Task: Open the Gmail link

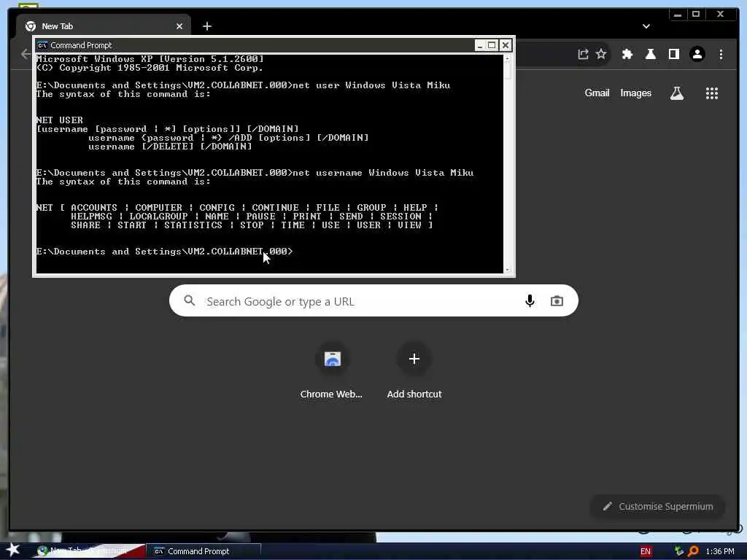Action: 597,93
